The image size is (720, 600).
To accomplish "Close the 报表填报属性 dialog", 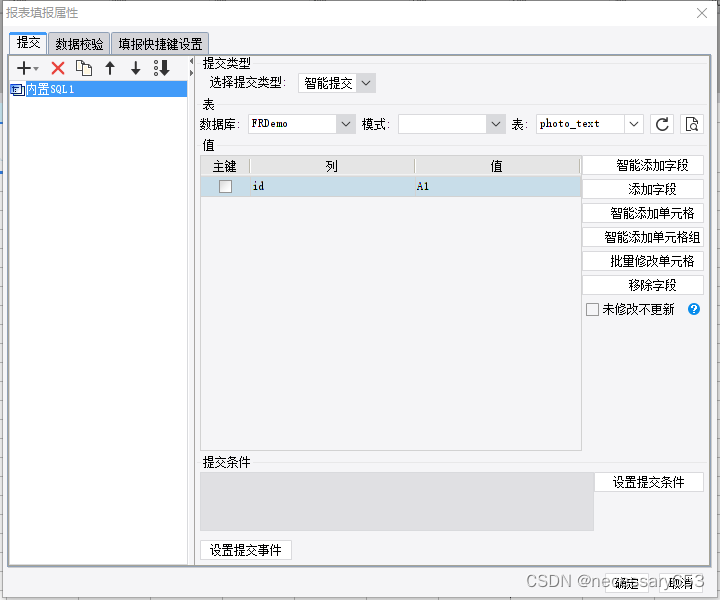I will pos(702,13).
